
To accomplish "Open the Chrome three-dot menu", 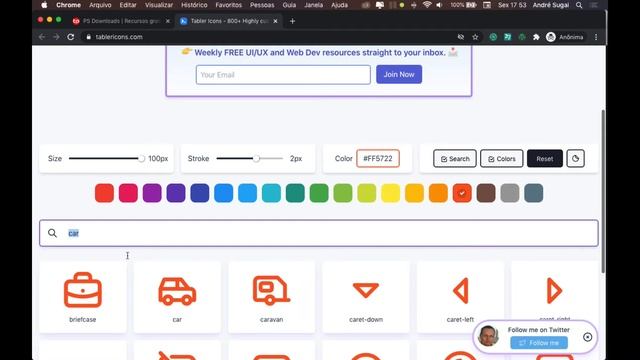I will (x=596, y=37).
